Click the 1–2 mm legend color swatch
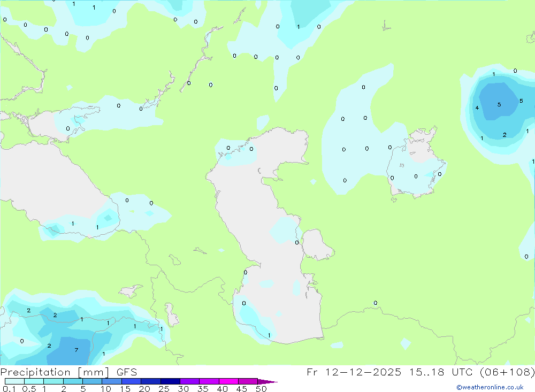This screenshot has width=535, height=392. coord(53,381)
